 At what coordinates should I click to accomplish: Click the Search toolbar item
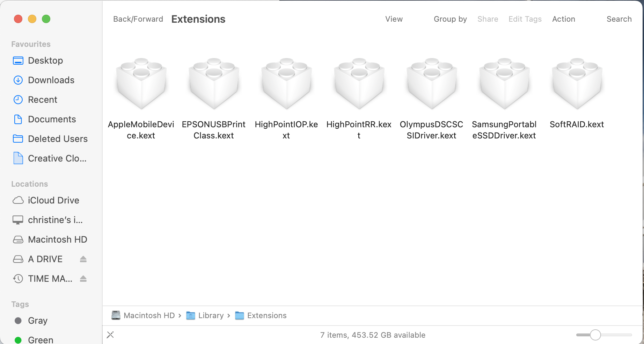pyautogui.click(x=619, y=19)
